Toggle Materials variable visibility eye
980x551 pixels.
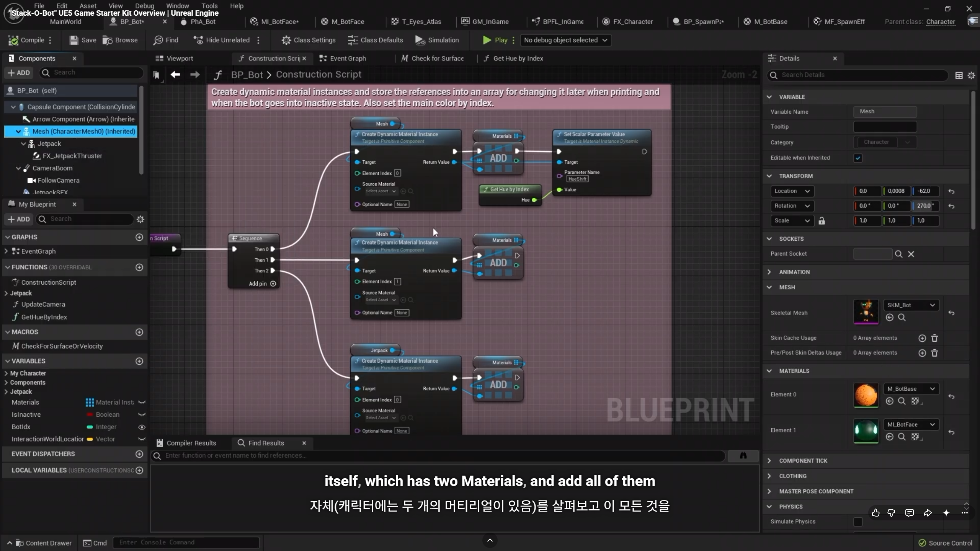[142, 403]
